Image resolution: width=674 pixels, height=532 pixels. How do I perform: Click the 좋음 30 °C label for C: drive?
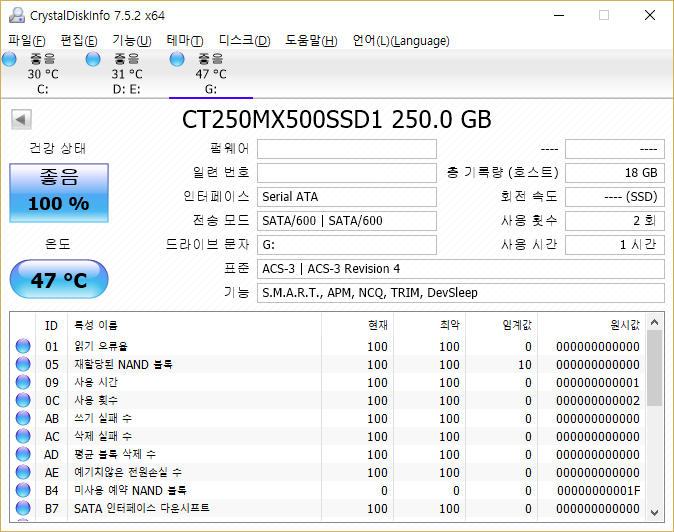[43, 67]
